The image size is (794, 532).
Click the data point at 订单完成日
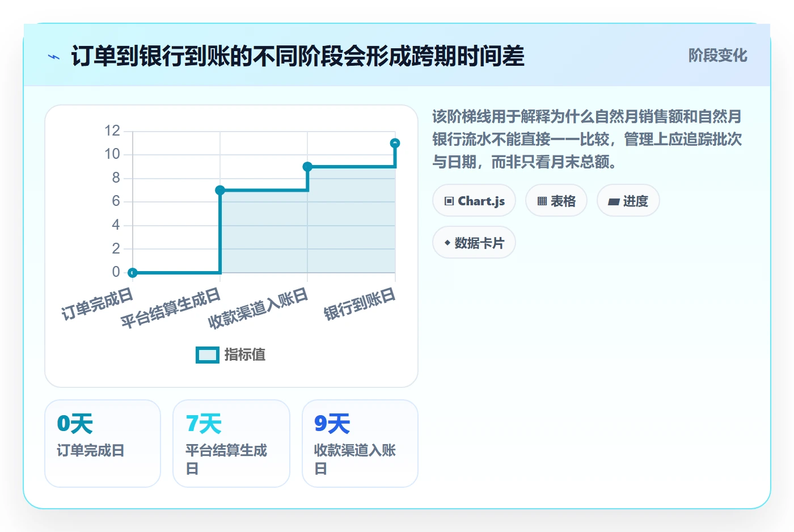tap(133, 273)
